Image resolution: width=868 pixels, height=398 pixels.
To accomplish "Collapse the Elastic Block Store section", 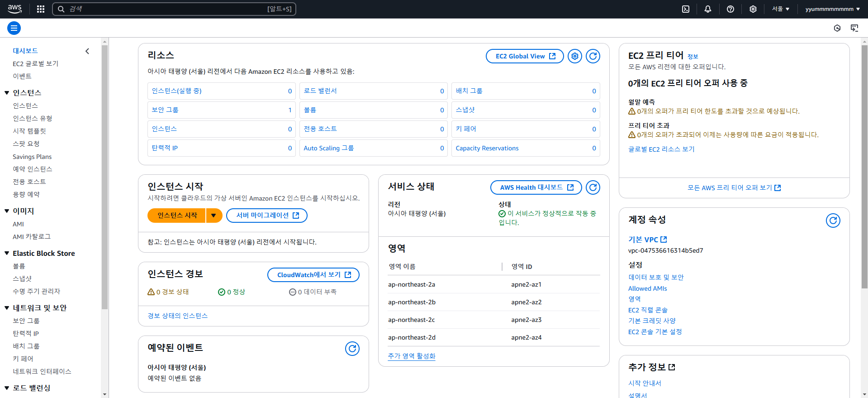I will click(7, 254).
